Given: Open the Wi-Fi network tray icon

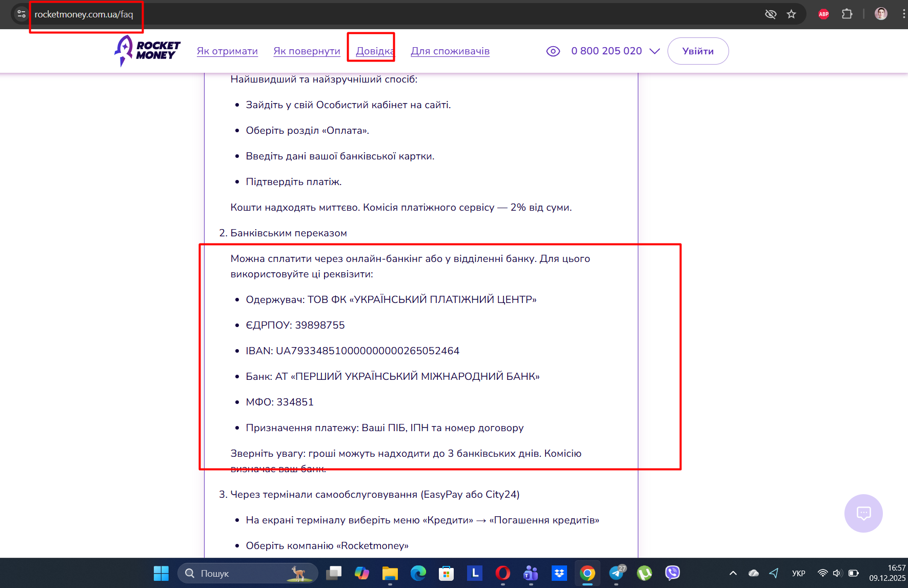Looking at the screenshot, I should pyautogui.click(x=822, y=573).
